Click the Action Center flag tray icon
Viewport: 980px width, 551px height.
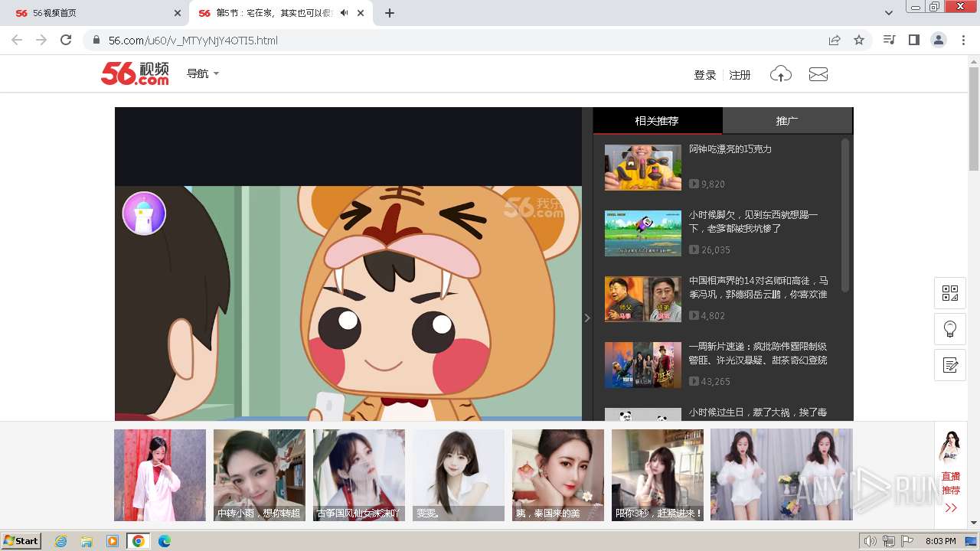[907, 541]
